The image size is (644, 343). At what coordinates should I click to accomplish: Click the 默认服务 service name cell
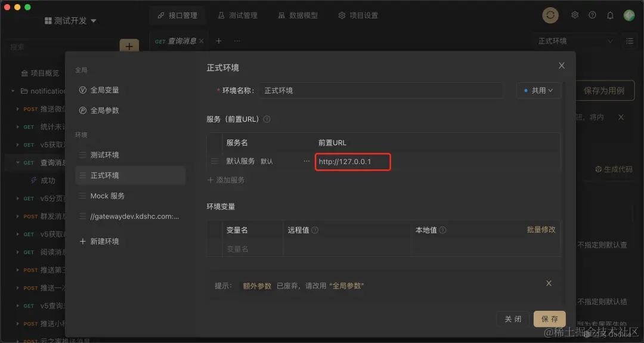pos(241,161)
